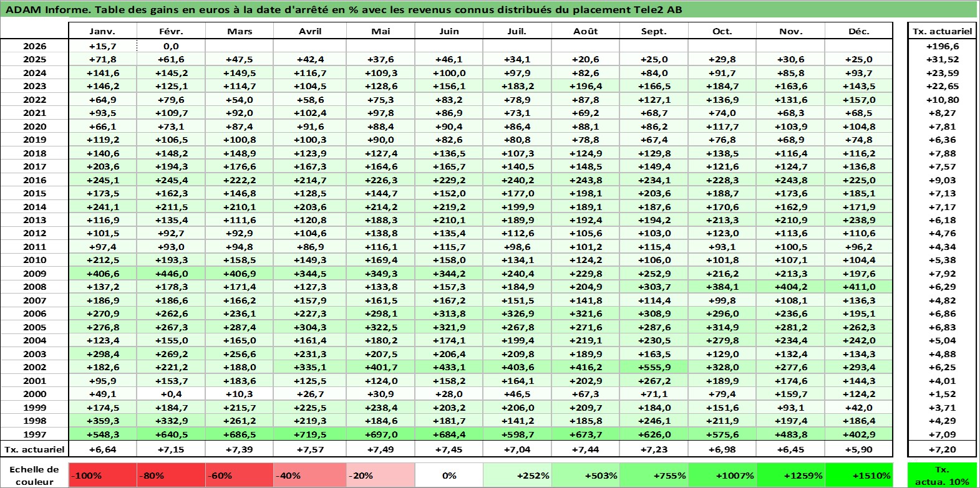Click the 'ADAM Informe' title banner
The height and width of the screenshot is (488, 980).
point(489,9)
